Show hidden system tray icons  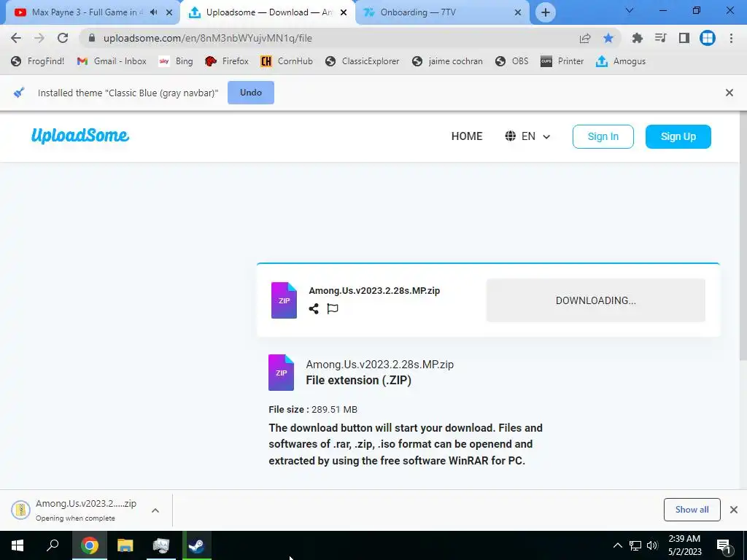pos(617,545)
